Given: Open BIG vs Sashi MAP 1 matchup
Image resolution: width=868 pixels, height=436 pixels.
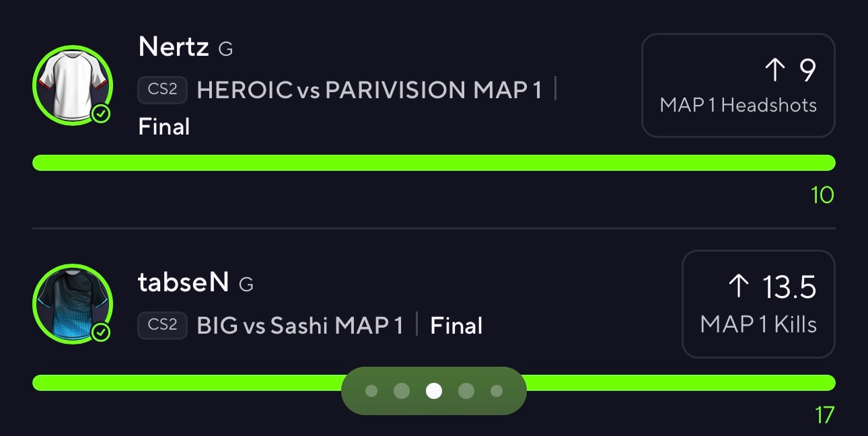Looking at the screenshot, I should 300,326.
